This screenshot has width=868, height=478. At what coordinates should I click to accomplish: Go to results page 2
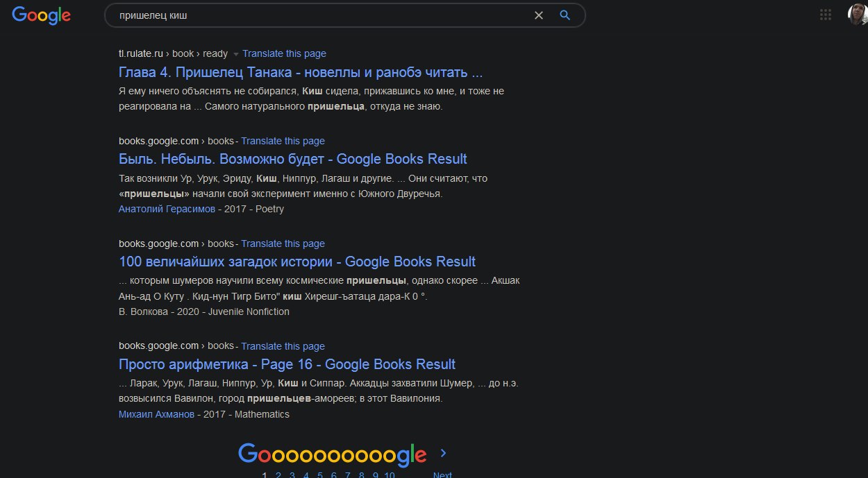[x=278, y=475]
